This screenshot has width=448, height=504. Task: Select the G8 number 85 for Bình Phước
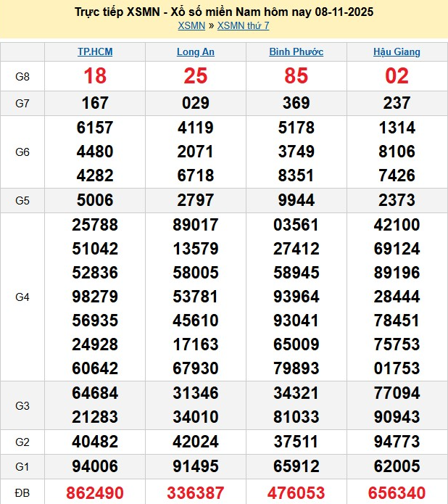coord(296,76)
